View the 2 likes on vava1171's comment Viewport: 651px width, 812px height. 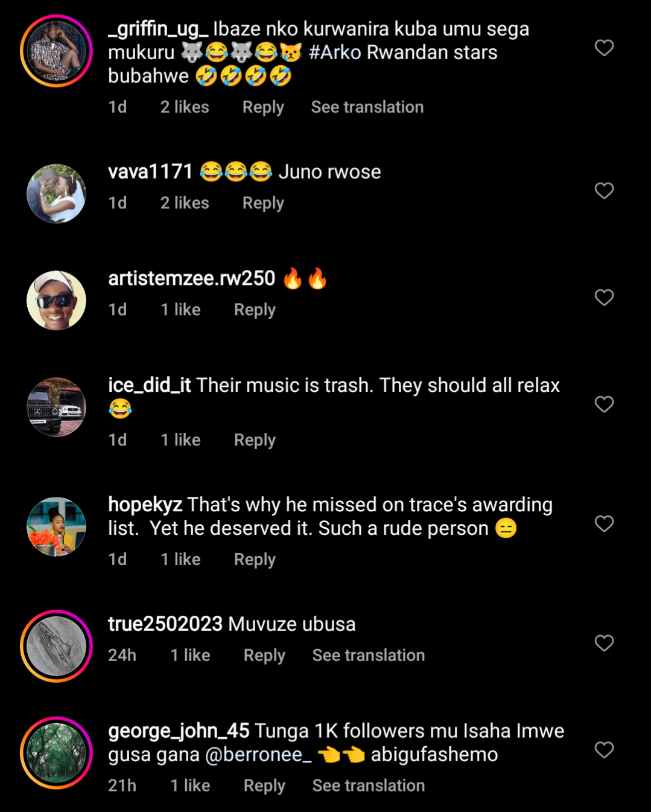point(185,203)
